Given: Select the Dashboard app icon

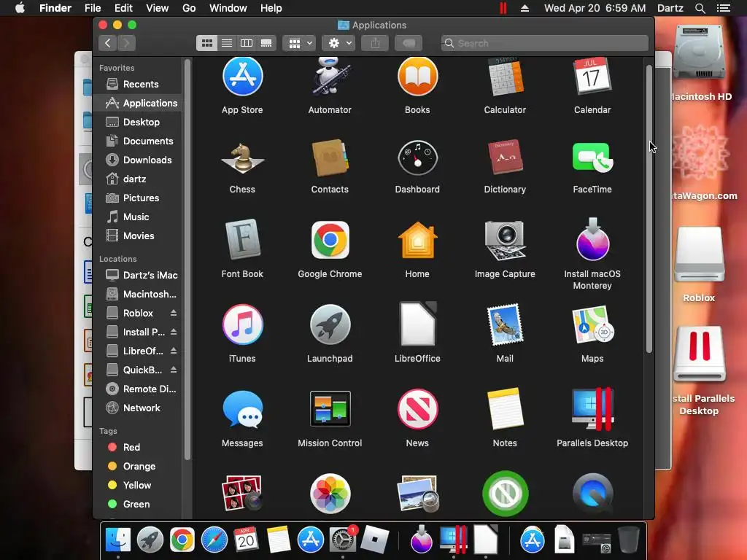Looking at the screenshot, I should click(417, 158).
